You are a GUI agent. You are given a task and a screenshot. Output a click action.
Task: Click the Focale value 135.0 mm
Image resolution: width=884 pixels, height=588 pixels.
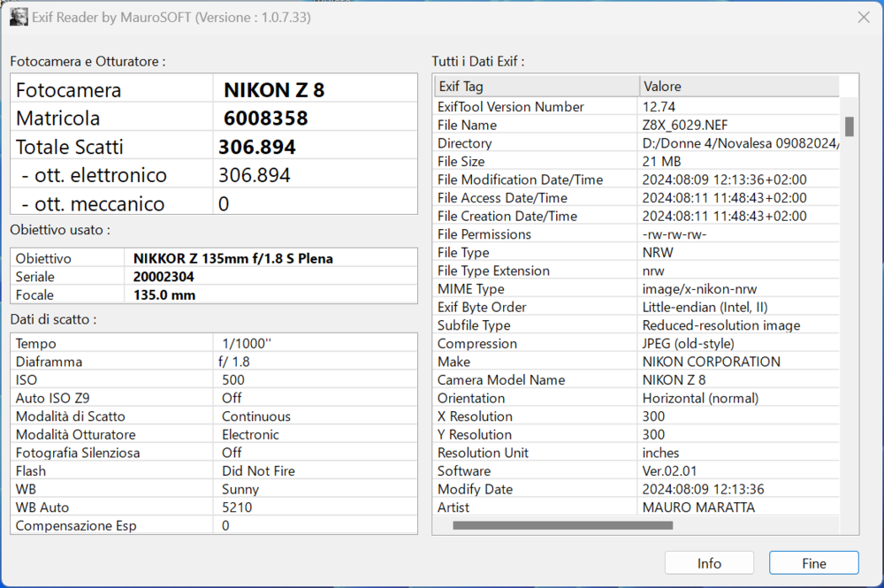(164, 294)
